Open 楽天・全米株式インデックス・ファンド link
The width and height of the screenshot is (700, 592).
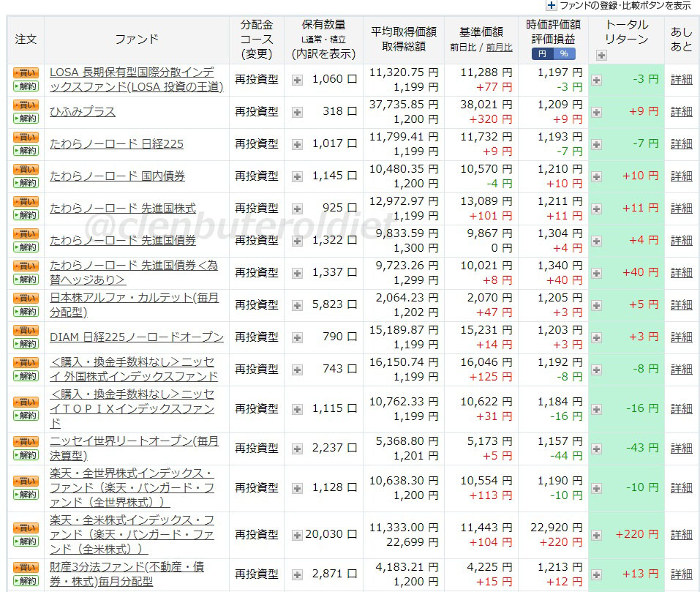[x=132, y=534]
